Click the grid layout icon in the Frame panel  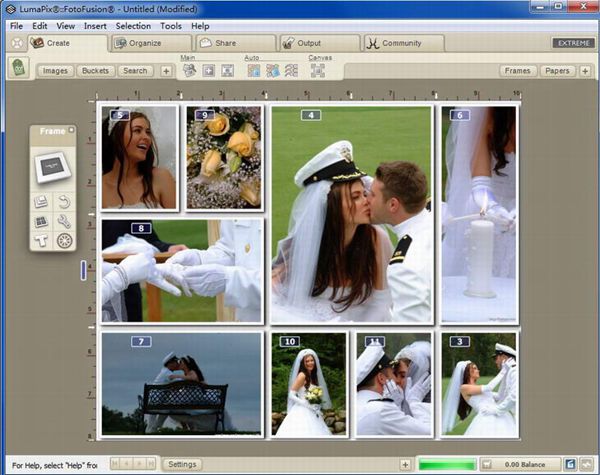tap(41, 221)
